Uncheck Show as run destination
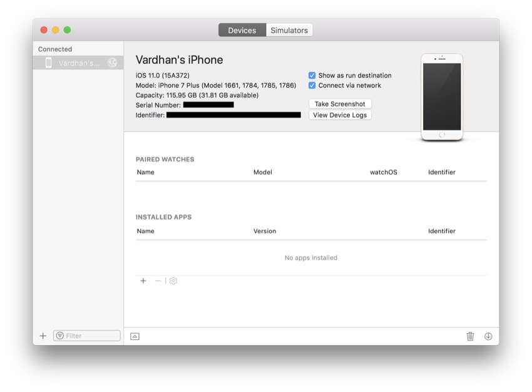 [312, 75]
